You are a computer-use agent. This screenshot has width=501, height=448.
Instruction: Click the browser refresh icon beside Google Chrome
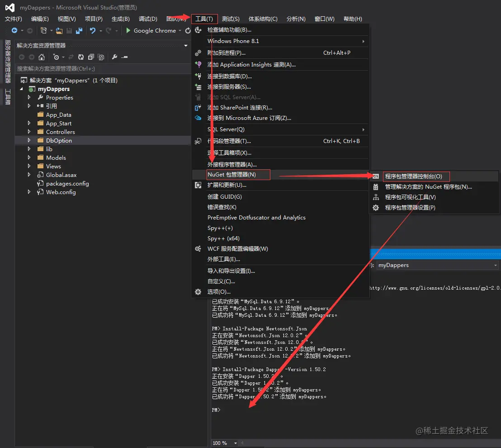tap(188, 30)
